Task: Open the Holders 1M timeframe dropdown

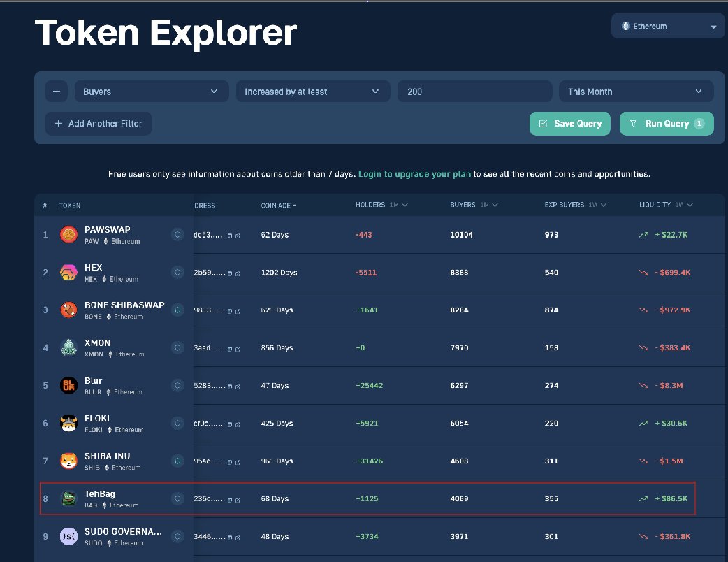Action: pyautogui.click(x=399, y=205)
